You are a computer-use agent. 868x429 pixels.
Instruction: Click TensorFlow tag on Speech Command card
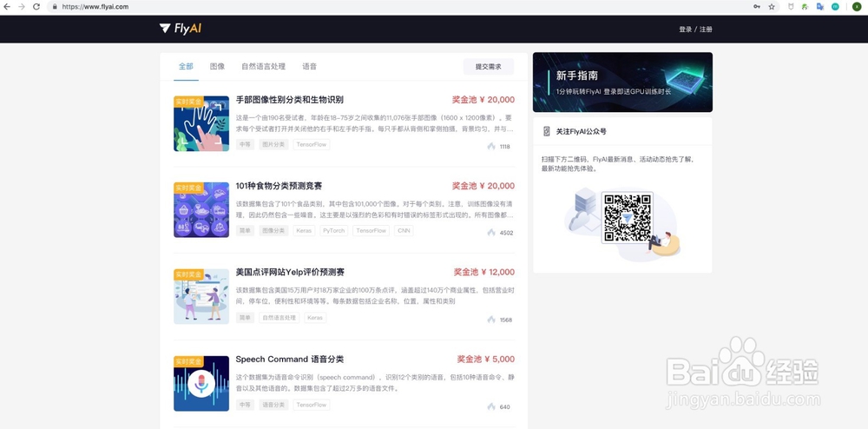tap(312, 405)
